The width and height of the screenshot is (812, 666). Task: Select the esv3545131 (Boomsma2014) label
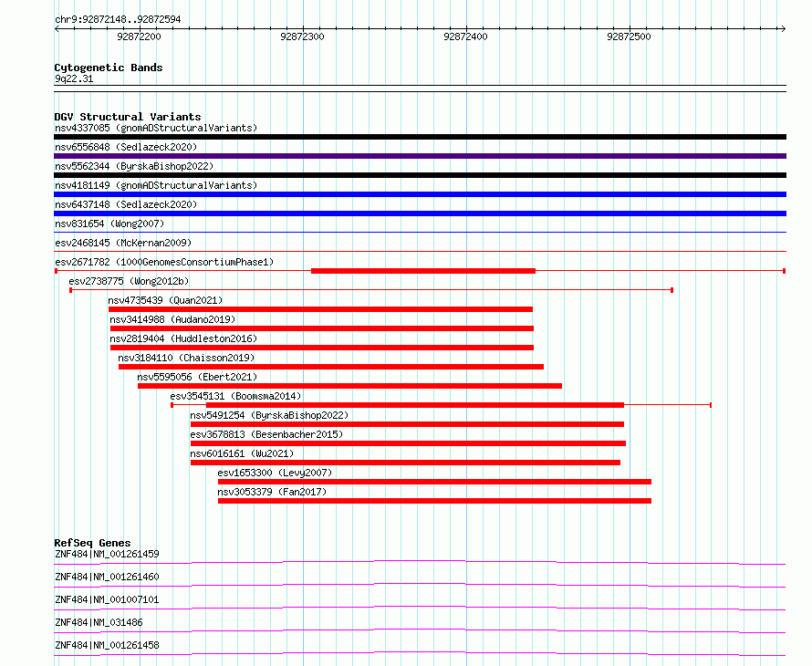pyautogui.click(x=235, y=396)
